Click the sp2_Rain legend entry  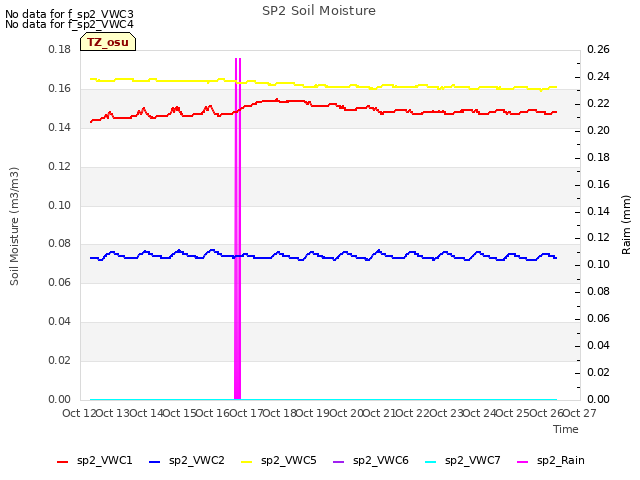[x=551, y=461]
